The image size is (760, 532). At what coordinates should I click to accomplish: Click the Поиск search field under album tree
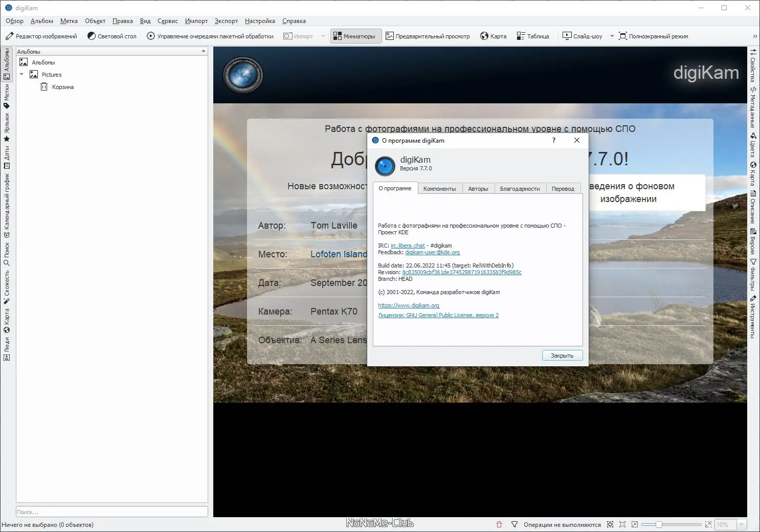coord(112,512)
